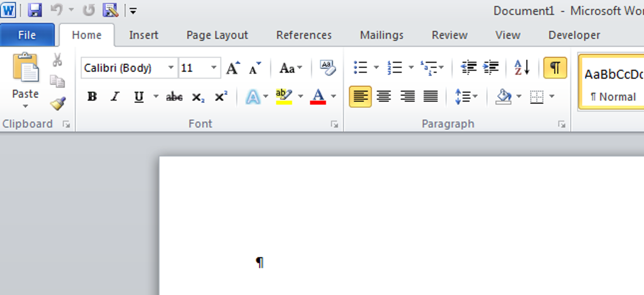Decrease paragraph indent
The image size is (644, 295).
[468, 67]
